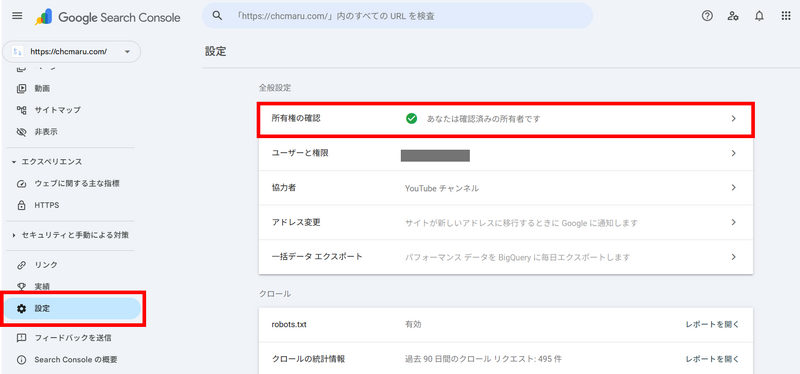The height and width of the screenshot is (374, 800).
Task: Open report for クロールの統計情報 row
Action: [712, 359]
